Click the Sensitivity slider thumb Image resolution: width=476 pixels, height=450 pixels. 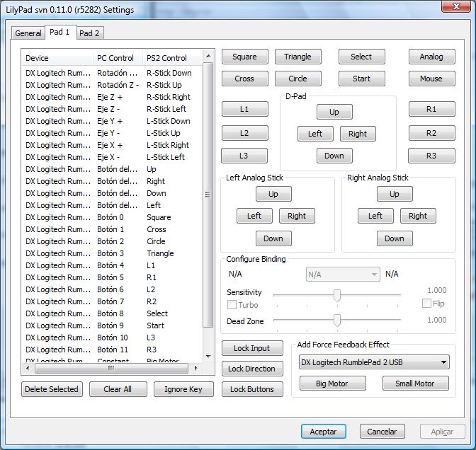[x=337, y=295]
